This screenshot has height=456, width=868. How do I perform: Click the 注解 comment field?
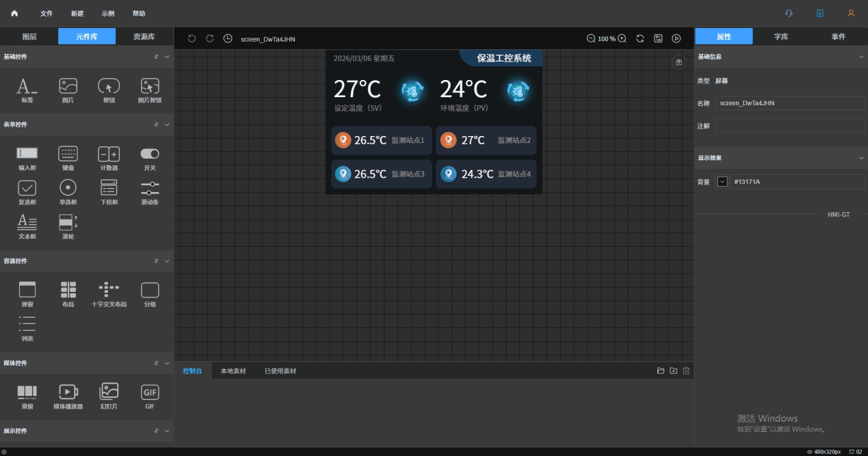[x=790, y=126]
